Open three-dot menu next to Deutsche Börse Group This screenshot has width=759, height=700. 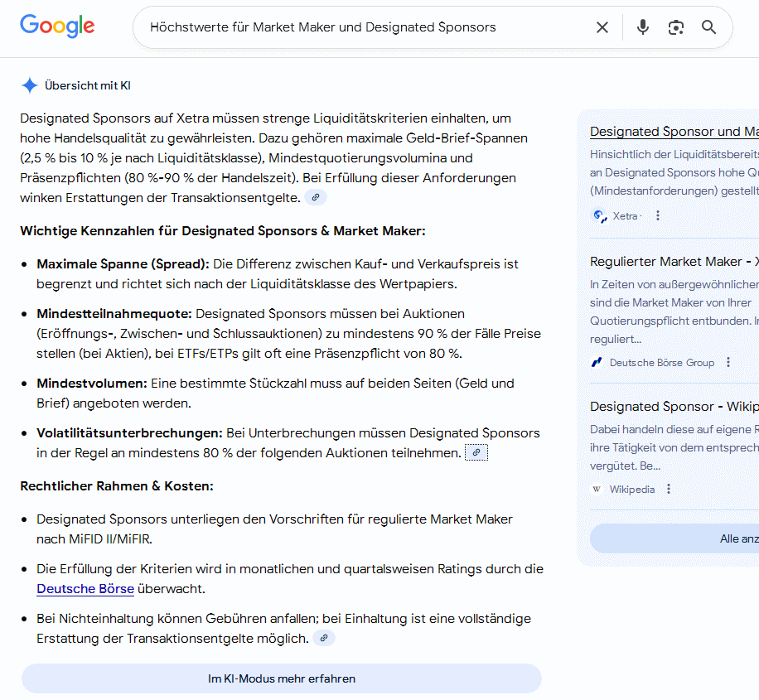728,363
